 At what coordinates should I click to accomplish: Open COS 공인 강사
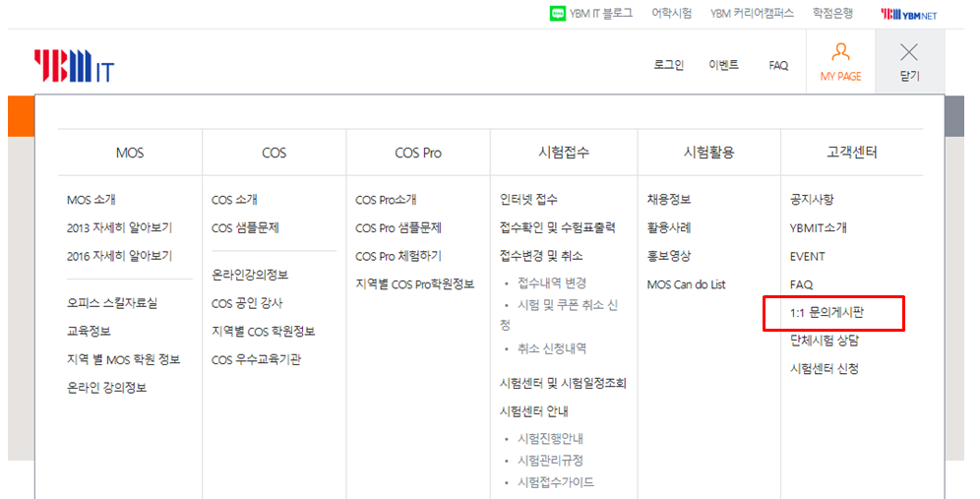coord(247,303)
